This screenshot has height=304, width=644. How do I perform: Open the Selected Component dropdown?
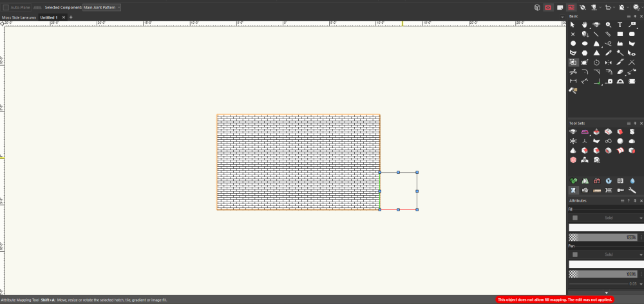(102, 7)
